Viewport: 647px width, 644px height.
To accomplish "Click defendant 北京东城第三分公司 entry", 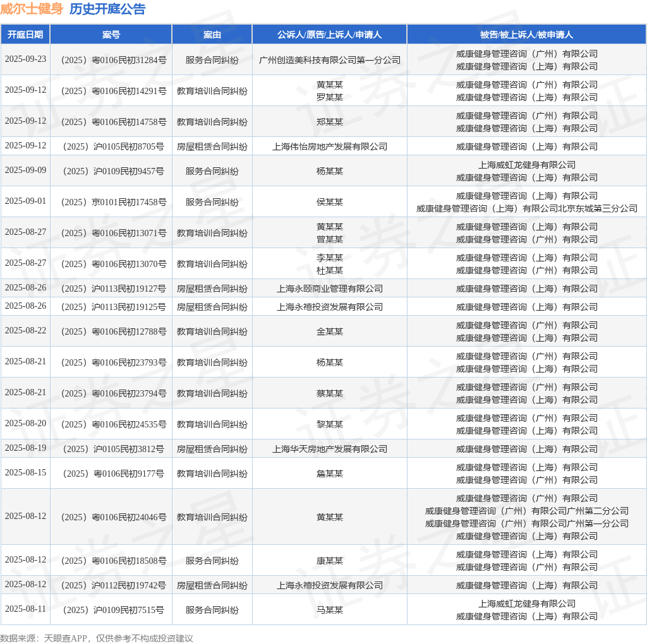I will click(526, 208).
